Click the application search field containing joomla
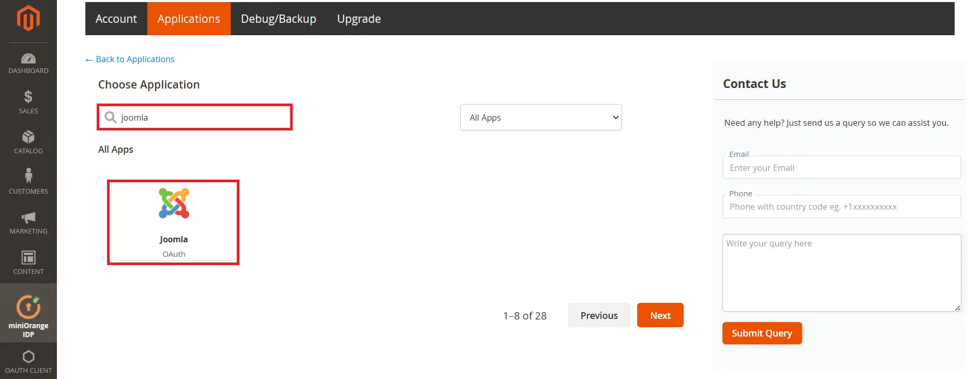Screen dimensions: 980x379 point(195,117)
